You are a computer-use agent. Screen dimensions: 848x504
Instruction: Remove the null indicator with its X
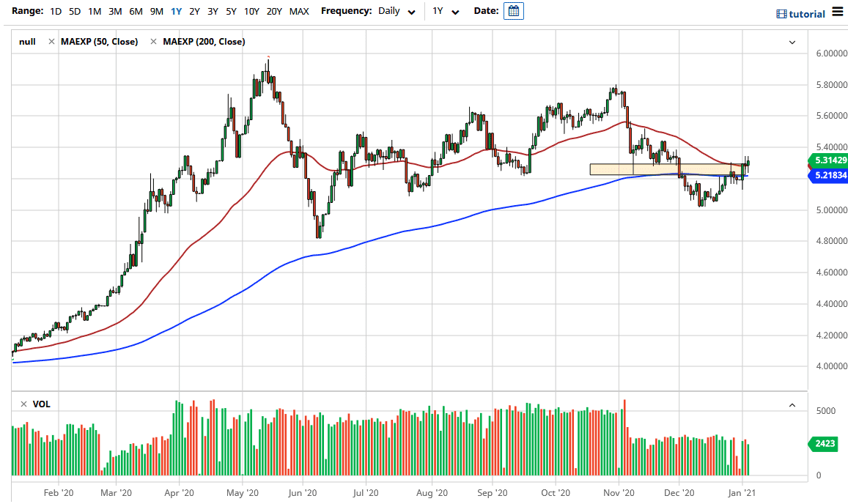pos(51,42)
